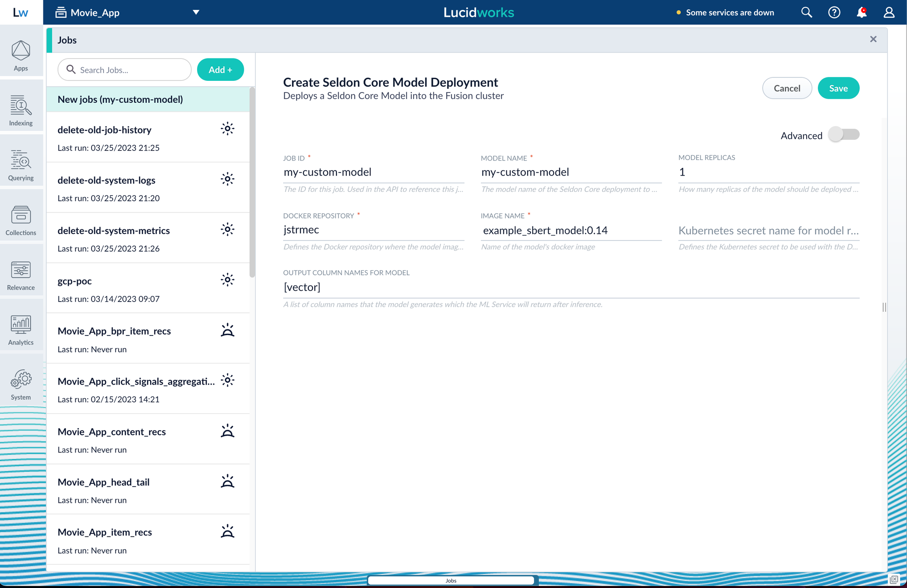
Task: Open the Querying sidebar menu
Action: [21, 165]
